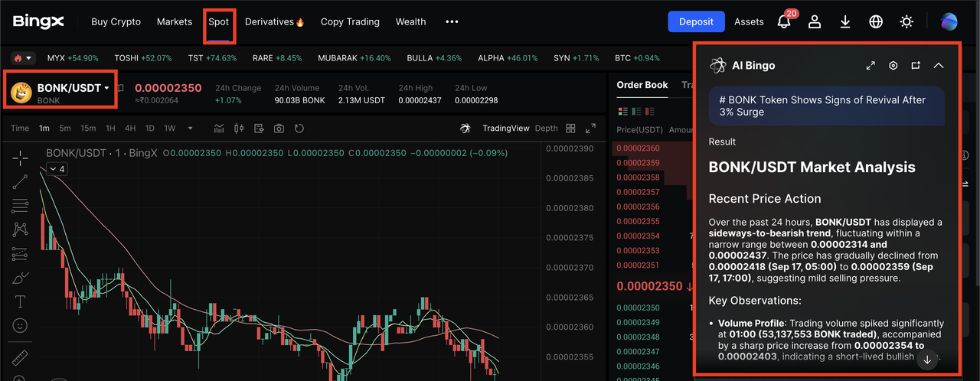Screen dimensions: 980x381
Task: Reset chart with the refresh icon
Action: pyautogui.click(x=299, y=129)
